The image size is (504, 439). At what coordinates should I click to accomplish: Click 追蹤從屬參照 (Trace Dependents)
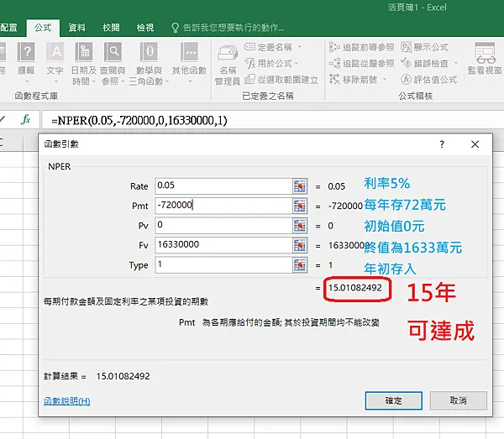tap(361, 63)
